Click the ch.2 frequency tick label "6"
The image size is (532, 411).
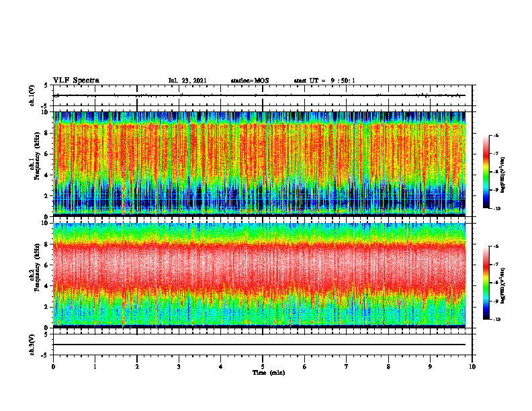[46, 265]
